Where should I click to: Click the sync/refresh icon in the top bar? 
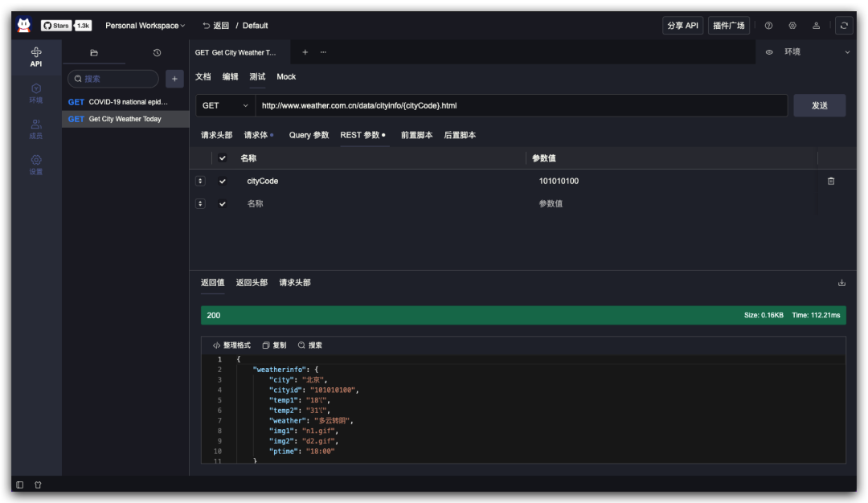[x=843, y=25]
